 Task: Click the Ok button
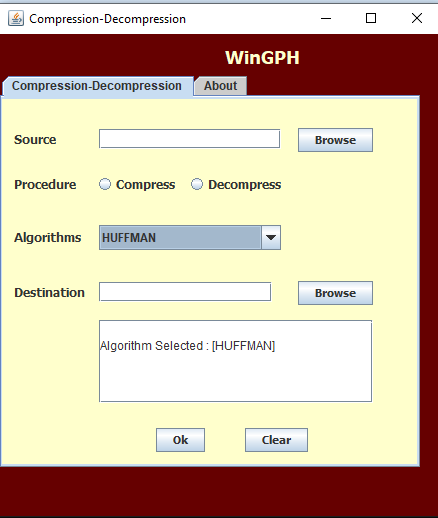(180, 440)
